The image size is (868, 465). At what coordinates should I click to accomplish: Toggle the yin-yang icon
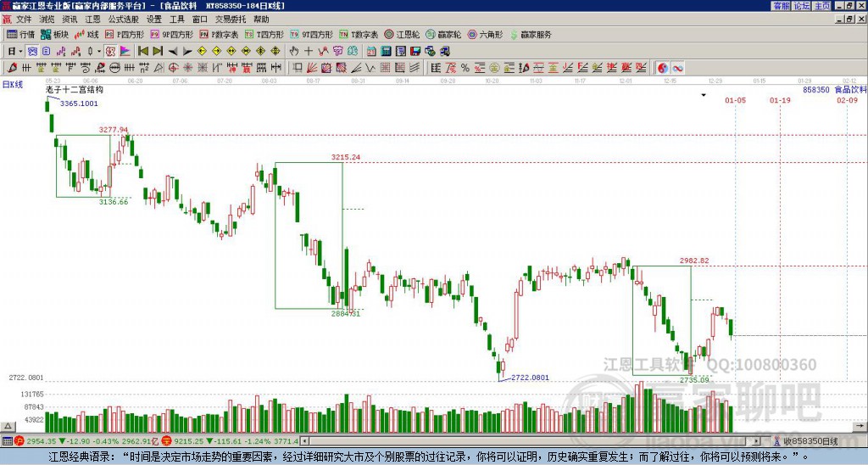pos(663,68)
